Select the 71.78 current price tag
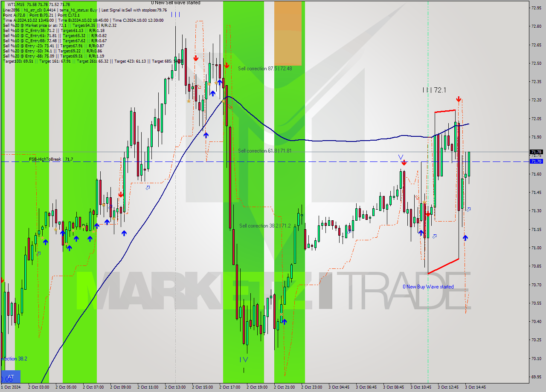 tap(536, 152)
